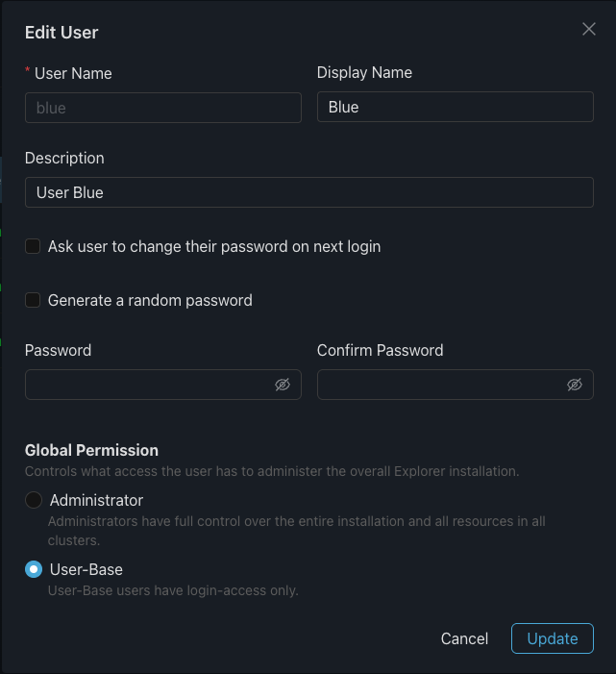Close the Edit User dialog

tap(589, 29)
